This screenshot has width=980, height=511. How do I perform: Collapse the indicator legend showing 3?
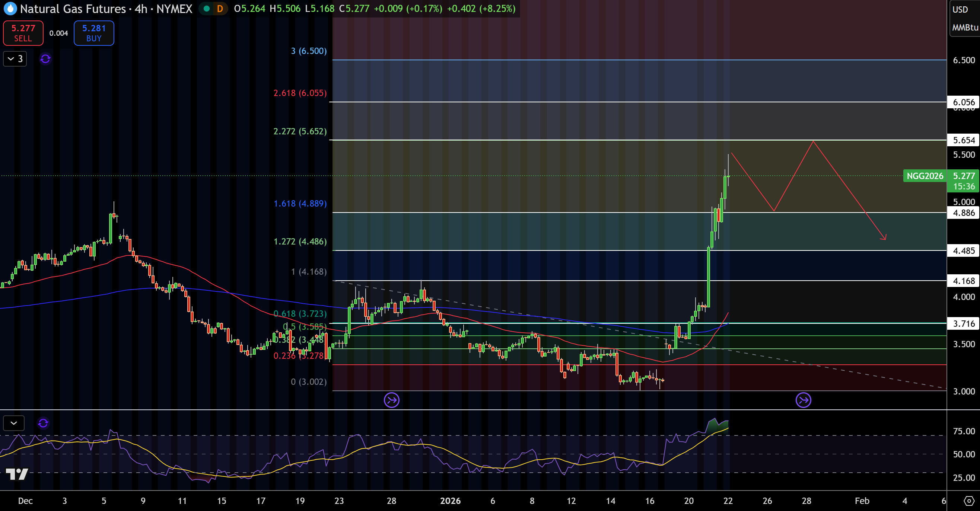[x=15, y=59]
